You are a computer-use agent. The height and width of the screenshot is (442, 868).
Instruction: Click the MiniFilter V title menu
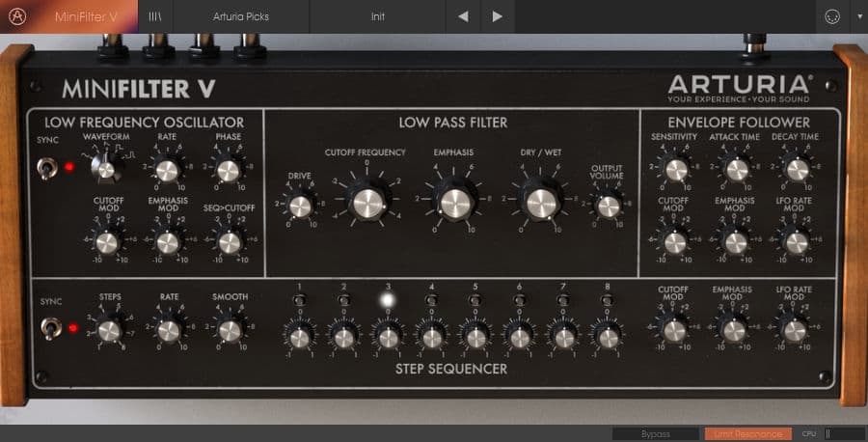pyautogui.click(x=86, y=16)
